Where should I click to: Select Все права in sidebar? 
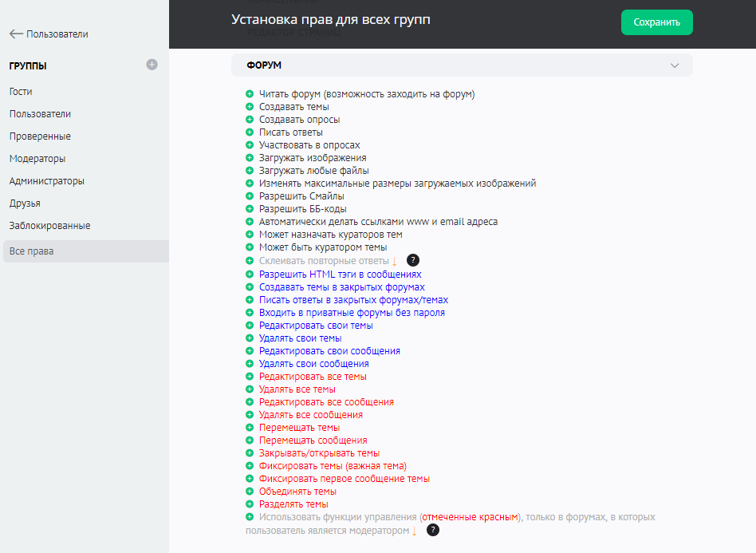point(31,251)
